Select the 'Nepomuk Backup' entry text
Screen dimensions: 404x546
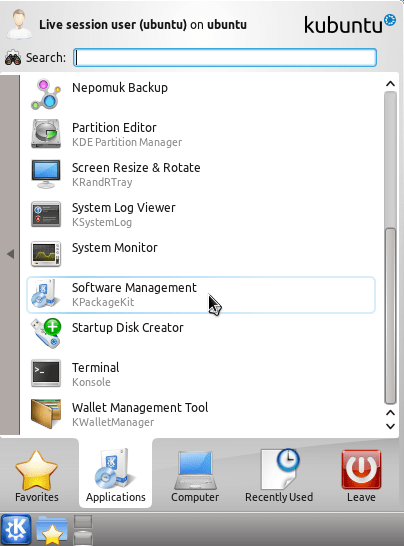click(x=120, y=88)
